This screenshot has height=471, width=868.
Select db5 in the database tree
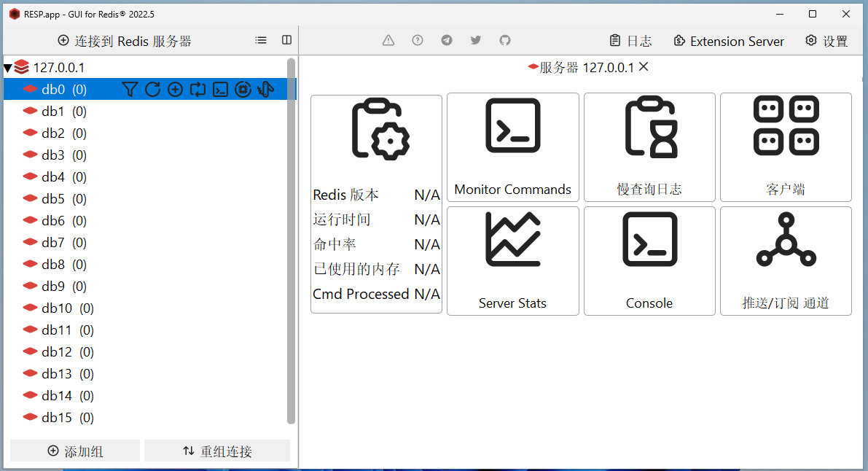(x=53, y=199)
